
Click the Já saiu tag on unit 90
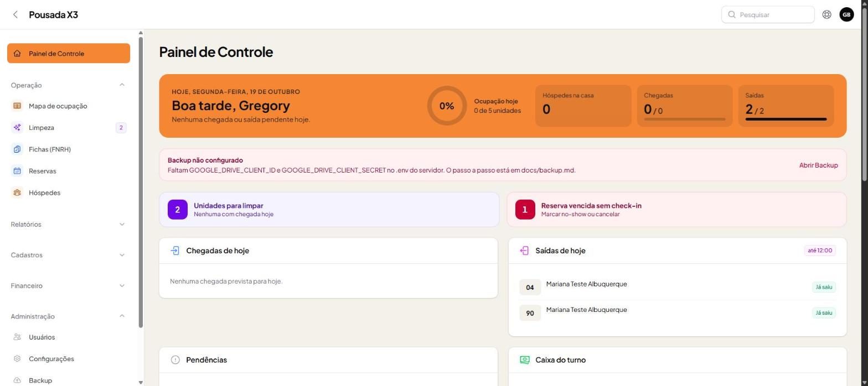pyautogui.click(x=824, y=313)
